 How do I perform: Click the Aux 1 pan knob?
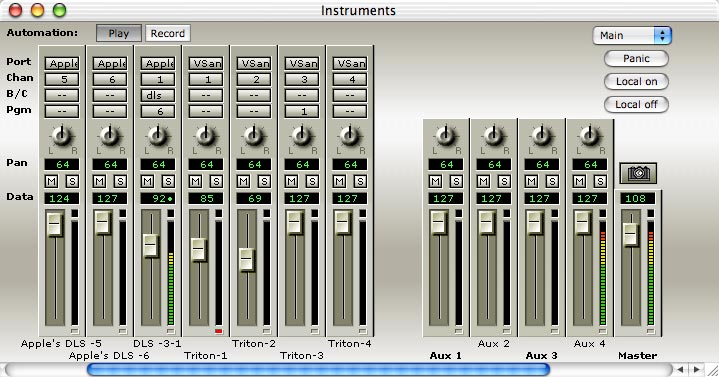click(445, 135)
